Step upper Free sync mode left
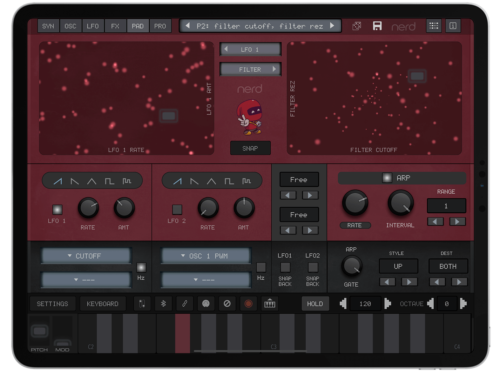Image resolution: width=500 pixels, height=373 pixels. (288, 195)
